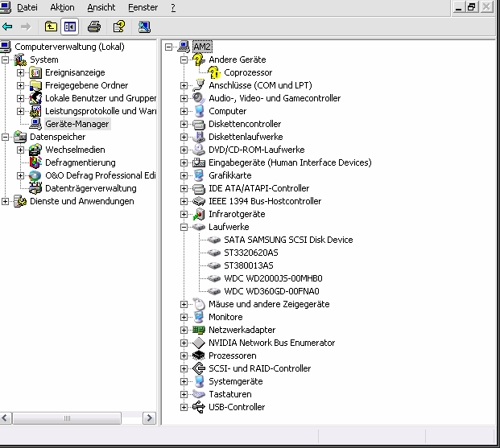The height and width of the screenshot is (448, 500).
Task: Toggle the show/hide console tree icon
Action: point(70,27)
